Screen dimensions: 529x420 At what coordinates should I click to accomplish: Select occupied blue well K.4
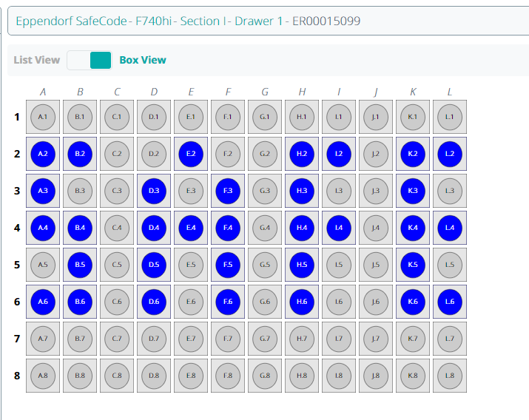413,228
